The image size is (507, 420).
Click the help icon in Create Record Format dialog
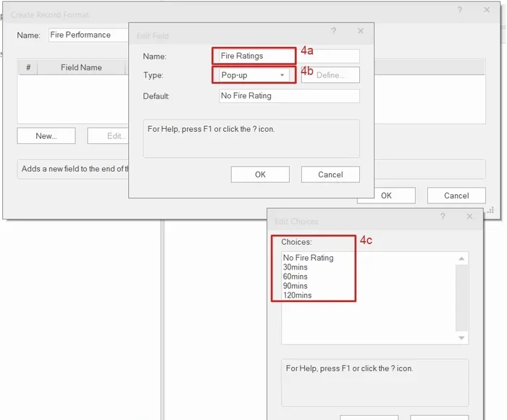click(459, 10)
